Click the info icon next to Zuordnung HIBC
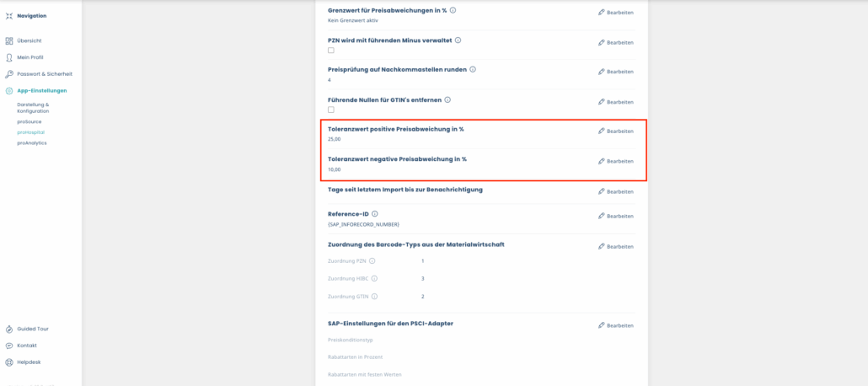Image resolution: width=868 pixels, height=386 pixels. click(374, 278)
